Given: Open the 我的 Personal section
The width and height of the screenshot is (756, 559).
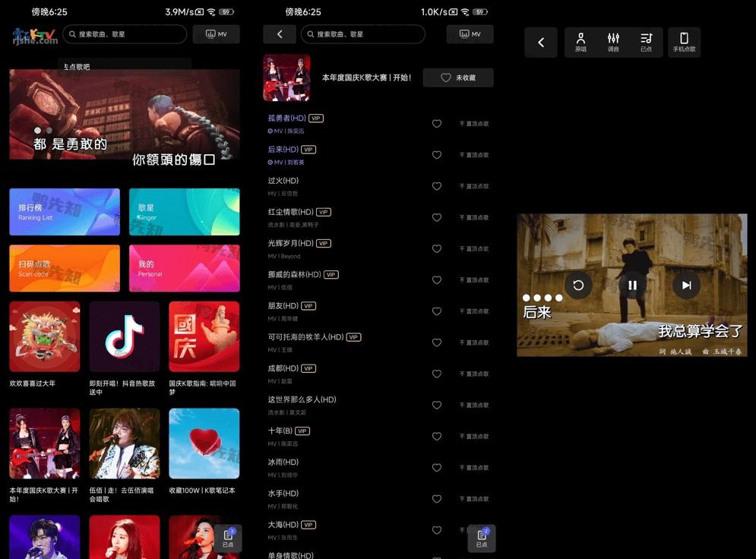Looking at the screenshot, I should [x=185, y=268].
